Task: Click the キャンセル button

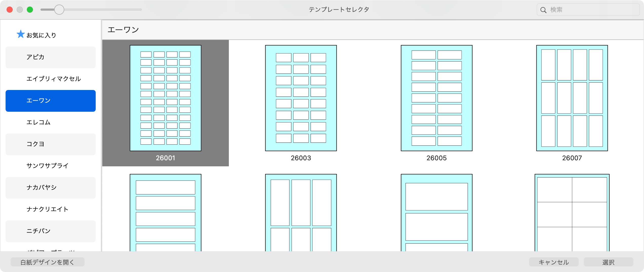Action: click(x=554, y=262)
